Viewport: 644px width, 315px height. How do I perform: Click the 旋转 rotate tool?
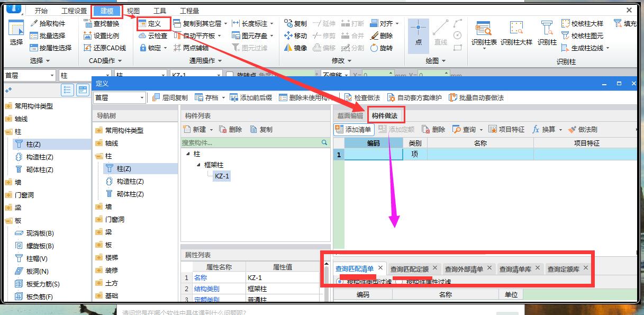pyautogui.click(x=382, y=48)
